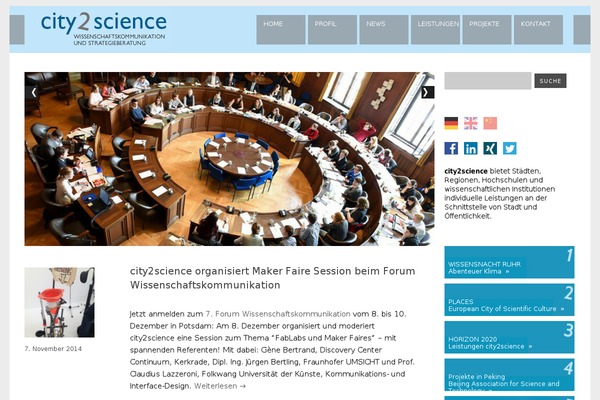
Task: Open the Xing social icon
Action: click(490, 148)
